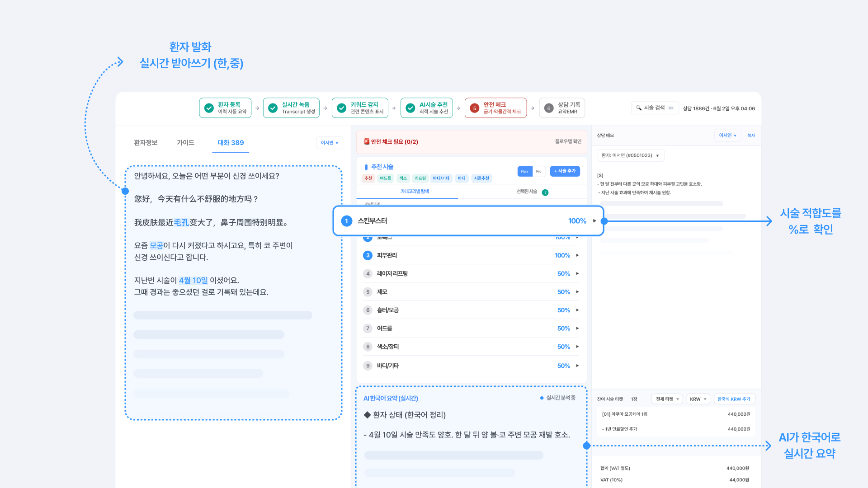Click the AI시술 추천 step checkmark icon
868x488 pixels.
(410, 108)
